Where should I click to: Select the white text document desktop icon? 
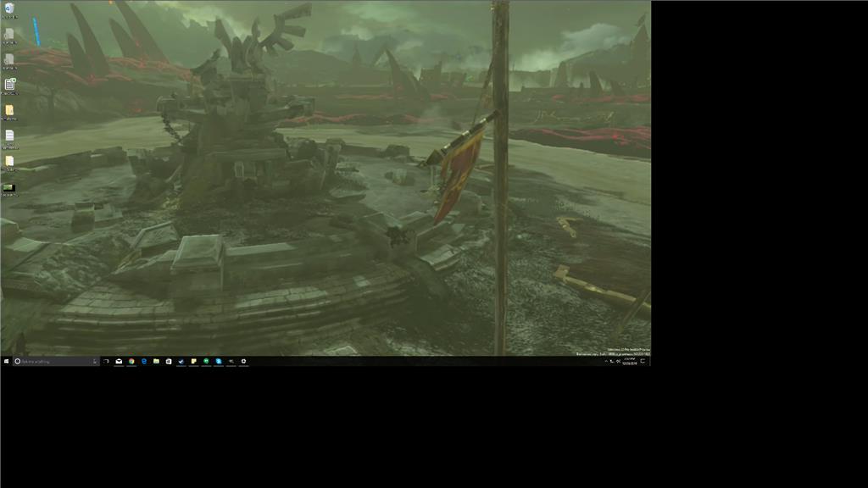[x=9, y=139]
